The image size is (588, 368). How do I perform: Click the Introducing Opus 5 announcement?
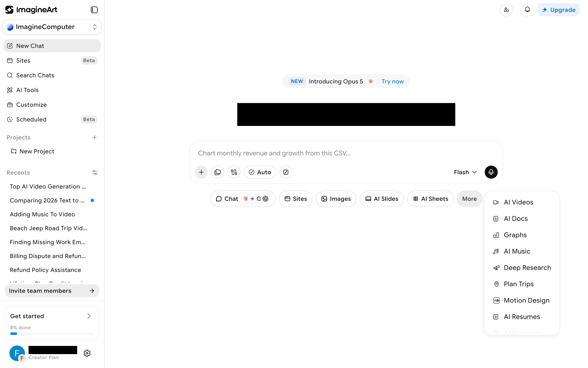pyautogui.click(x=336, y=81)
